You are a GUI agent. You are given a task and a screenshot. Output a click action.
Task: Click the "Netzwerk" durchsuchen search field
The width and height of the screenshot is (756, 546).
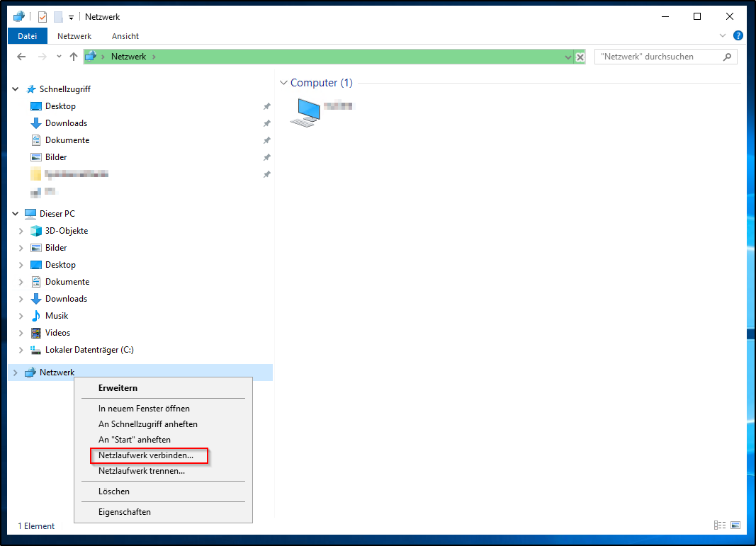pyautogui.click(x=658, y=57)
